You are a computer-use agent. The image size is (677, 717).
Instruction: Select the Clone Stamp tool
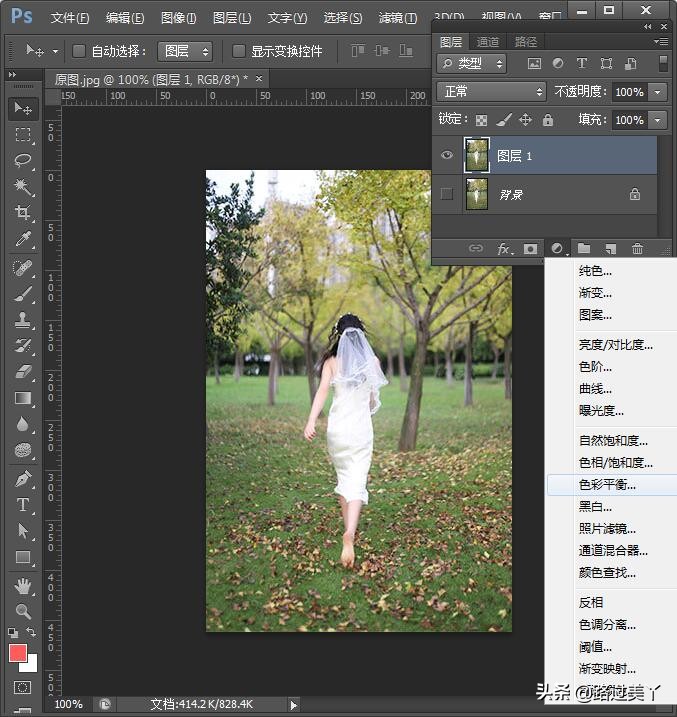point(23,320)
